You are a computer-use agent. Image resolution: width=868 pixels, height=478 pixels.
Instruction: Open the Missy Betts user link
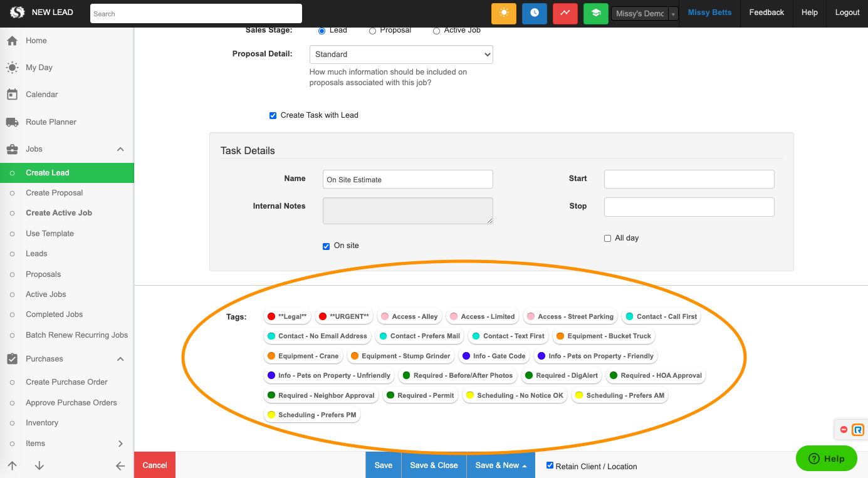click(709, 13)
